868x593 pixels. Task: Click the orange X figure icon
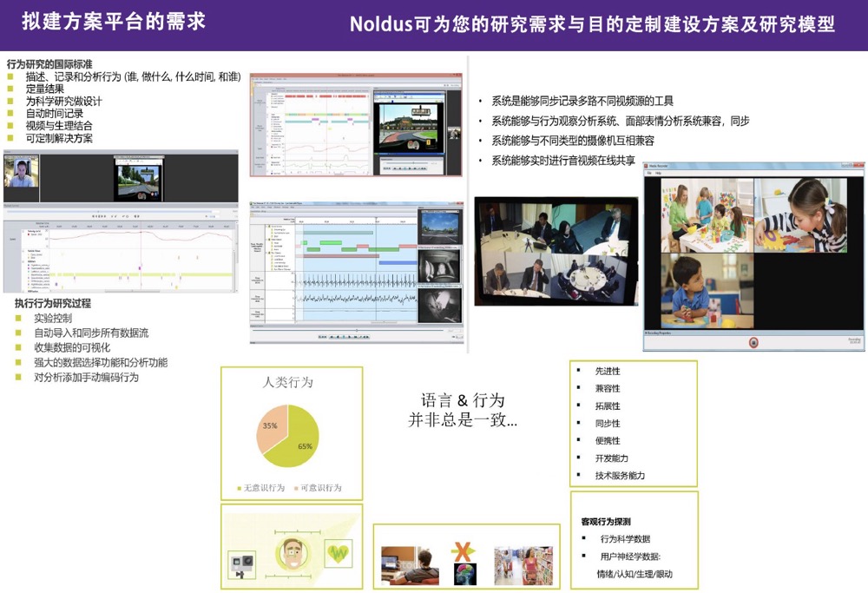(463, 551)
